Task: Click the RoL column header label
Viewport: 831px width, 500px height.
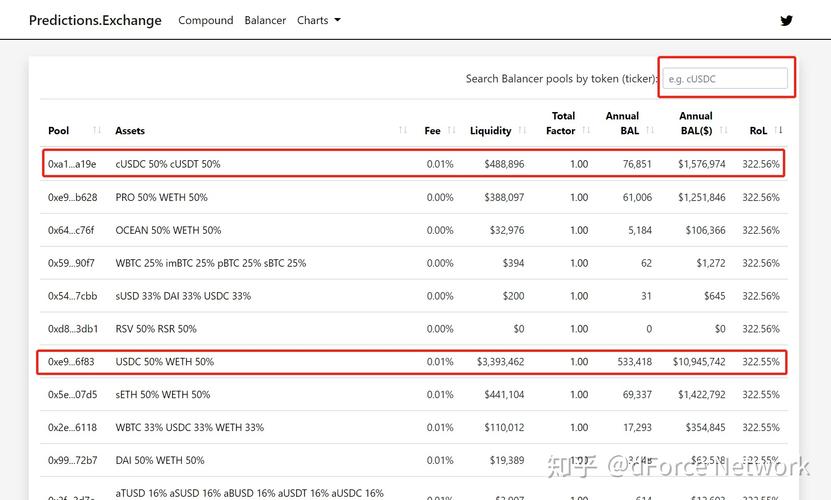Action: 758,130
